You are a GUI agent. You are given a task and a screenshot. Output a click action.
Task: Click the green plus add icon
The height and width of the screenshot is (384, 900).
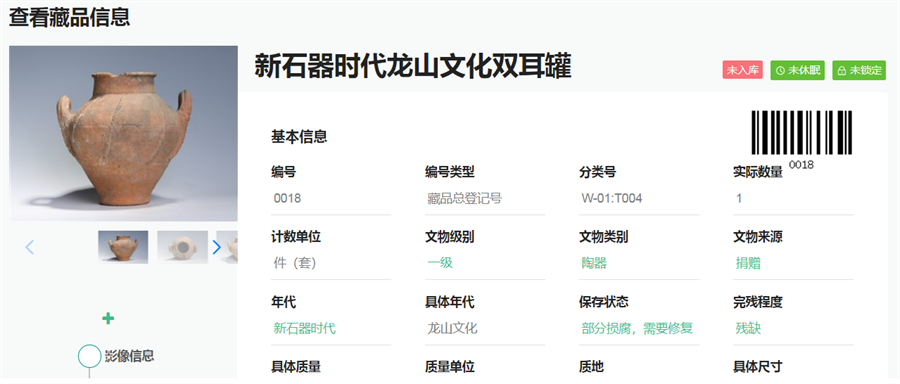point(108,319)
